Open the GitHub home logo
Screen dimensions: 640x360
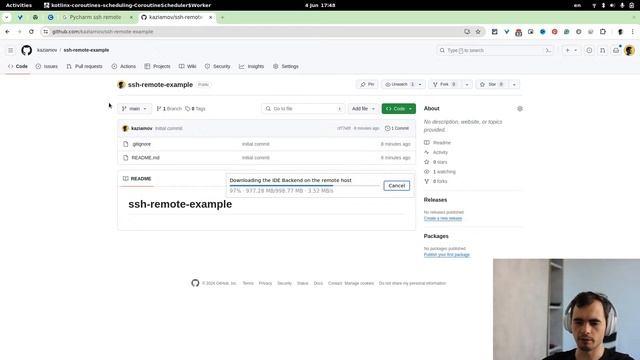(x=27, y=50)
